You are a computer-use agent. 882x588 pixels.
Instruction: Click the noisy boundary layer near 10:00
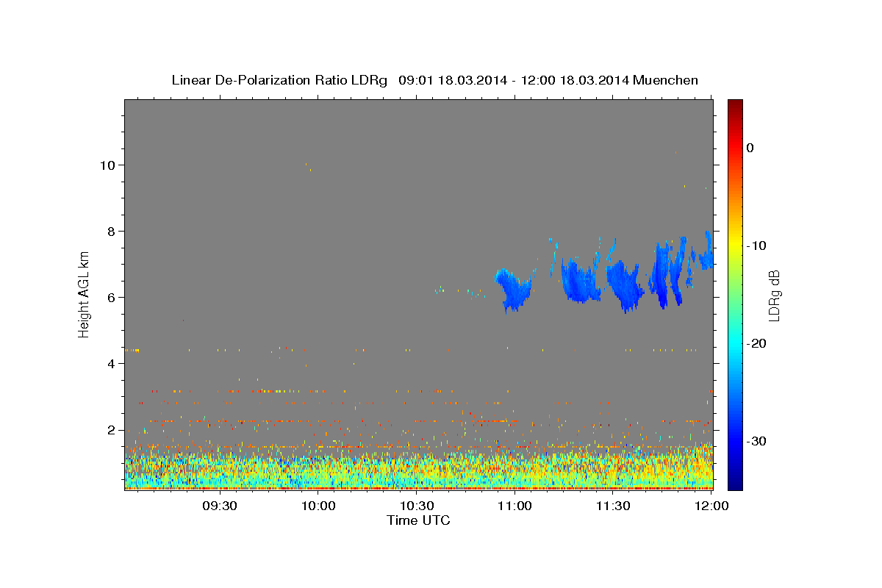[x=319, y=469]
